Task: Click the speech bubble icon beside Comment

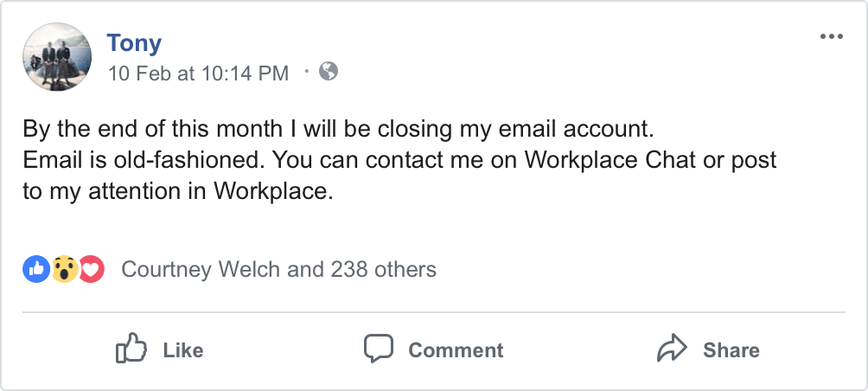Action: (x=379, y=349)
